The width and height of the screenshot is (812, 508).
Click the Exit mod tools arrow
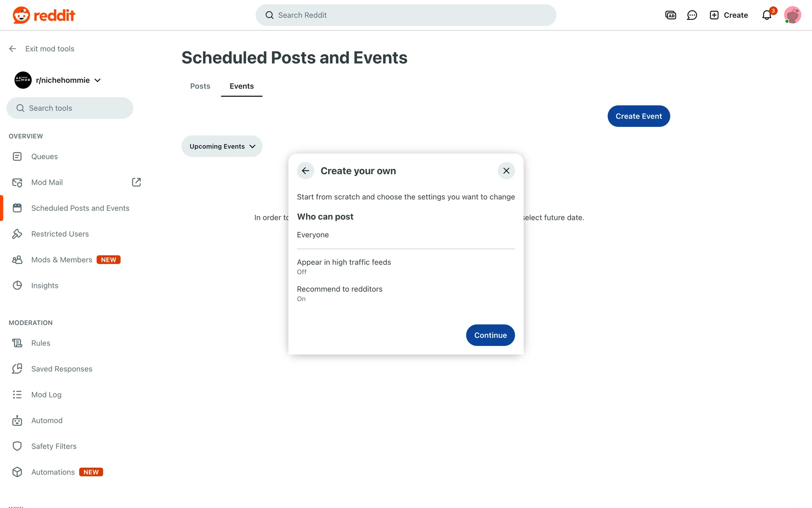pos(13,49)
